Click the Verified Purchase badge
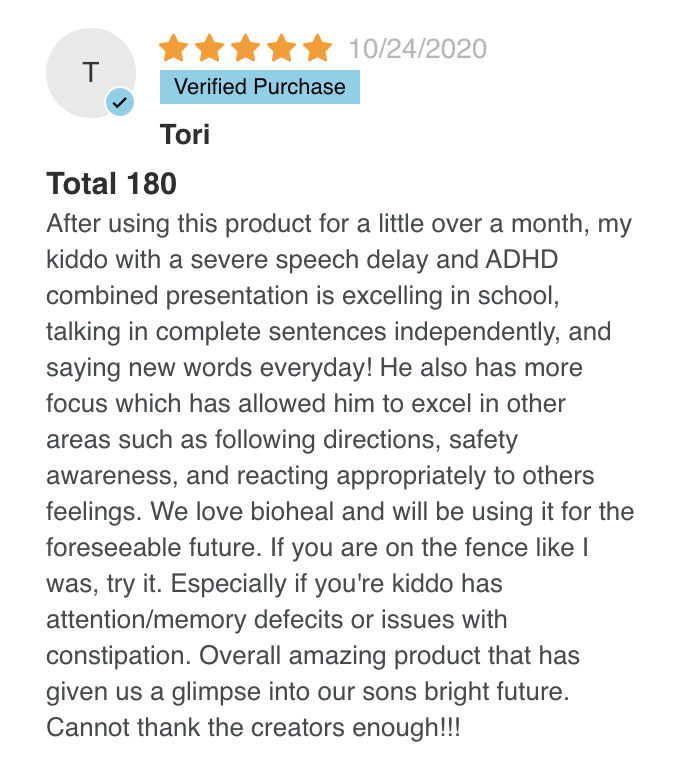The height and width of the screenshot is (764, 684). [x=260, y=87]
